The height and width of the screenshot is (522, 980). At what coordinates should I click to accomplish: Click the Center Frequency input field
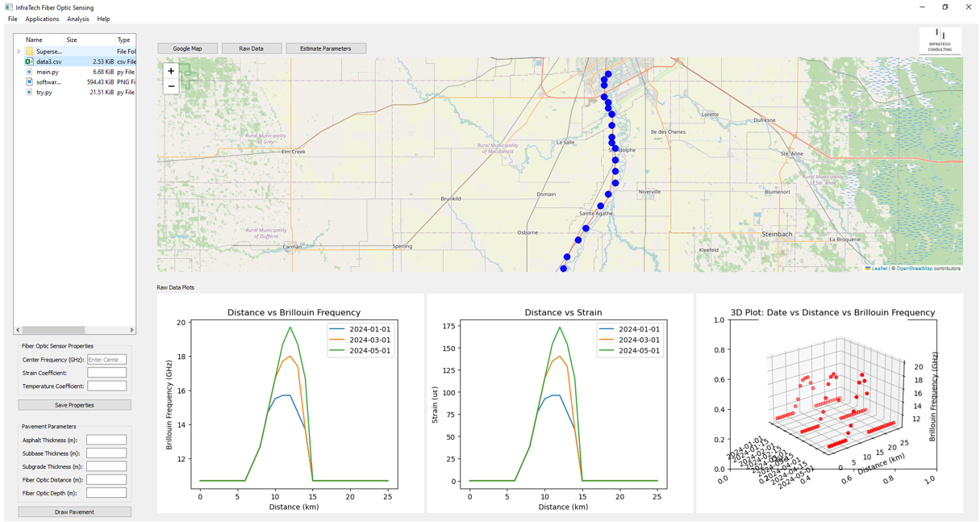(x=106, y=360)
